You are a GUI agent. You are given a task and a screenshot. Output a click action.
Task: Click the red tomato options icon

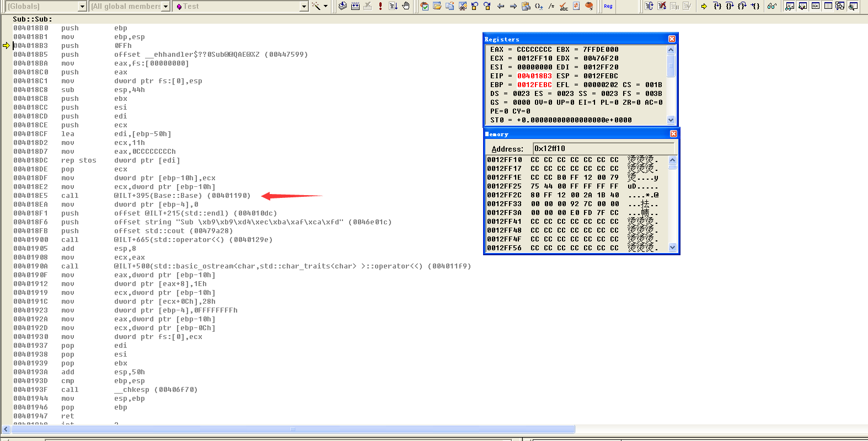tap(589, 6)
